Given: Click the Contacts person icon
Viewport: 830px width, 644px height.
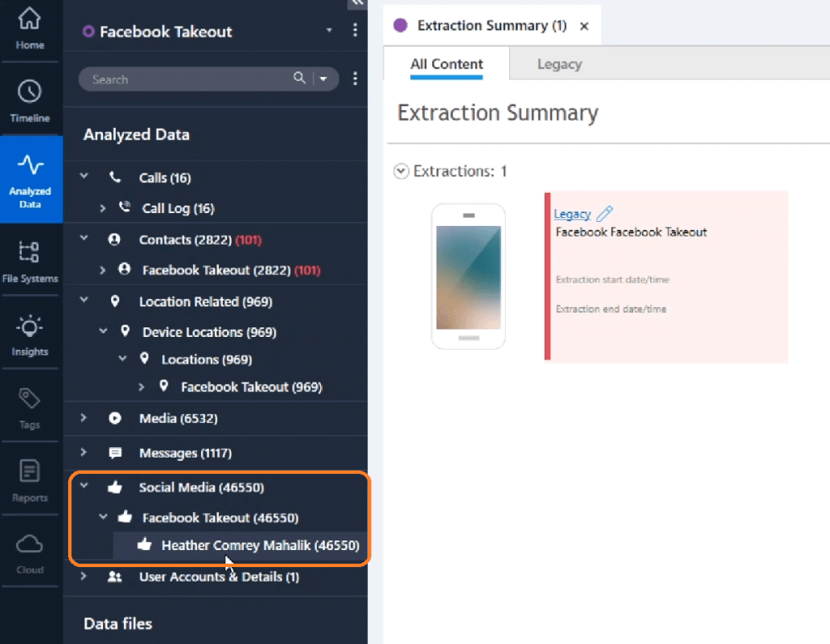Looking at the screenshot, I should tap(113, 239).
